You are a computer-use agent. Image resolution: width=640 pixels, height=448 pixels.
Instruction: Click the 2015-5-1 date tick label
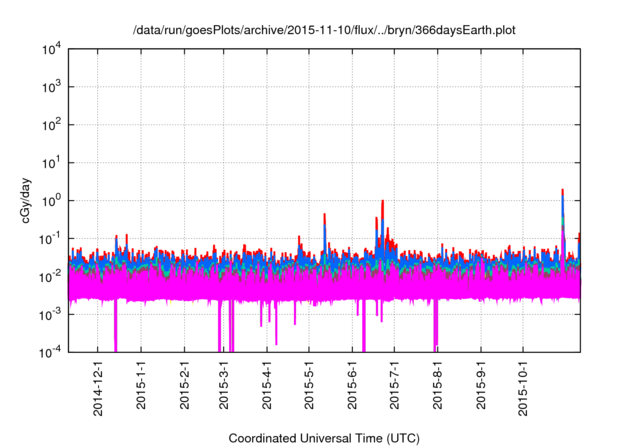(x=309, y=390)
